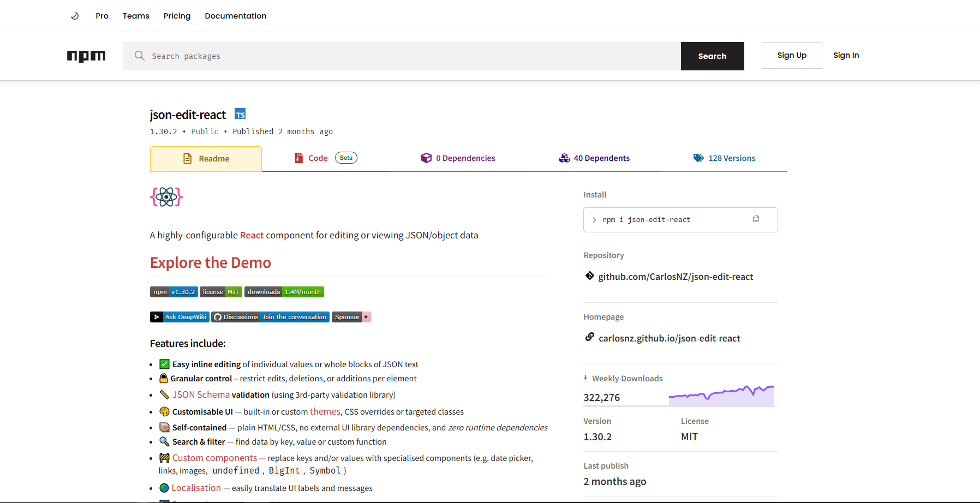This screenshot has height=503, width=980.
Task: Click the Discussions Join the conversation badge
Action: [x=271, y=317]
